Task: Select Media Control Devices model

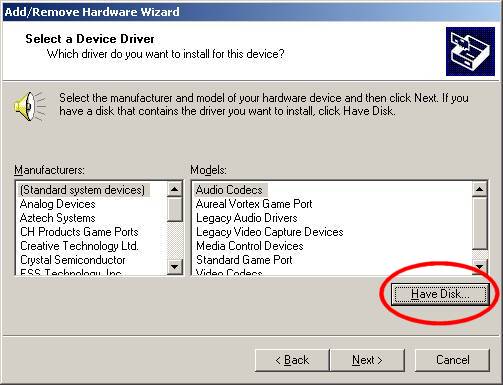Action: 250,246
